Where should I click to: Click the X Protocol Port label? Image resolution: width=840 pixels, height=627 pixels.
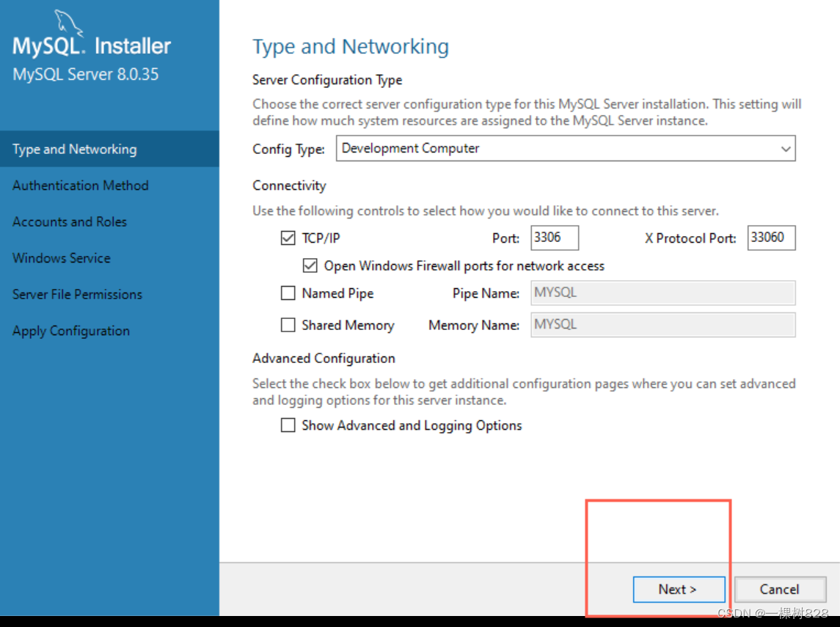tap(690, 238)
